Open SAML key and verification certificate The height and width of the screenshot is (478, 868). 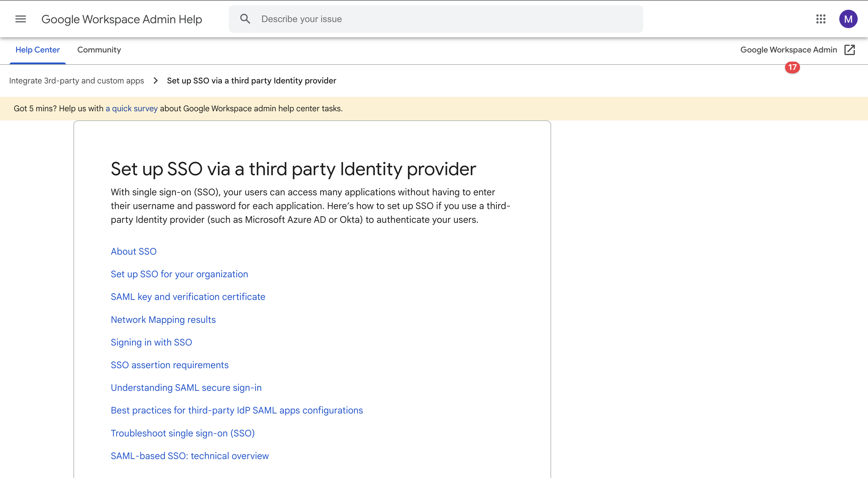click(x=188, y=297)
